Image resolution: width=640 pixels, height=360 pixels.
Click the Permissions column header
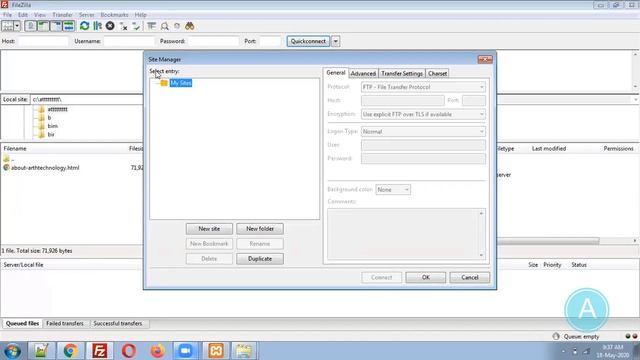(618, 149)
